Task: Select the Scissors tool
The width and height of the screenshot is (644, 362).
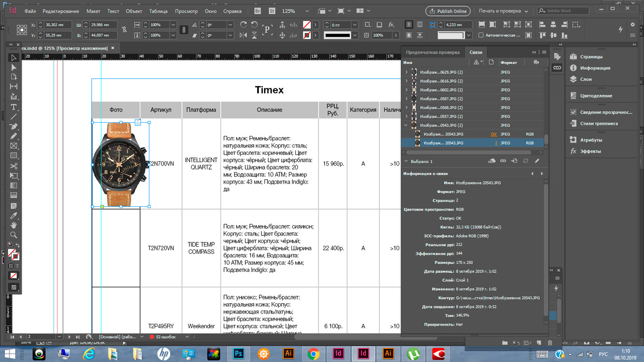Action: pos(14,166)
